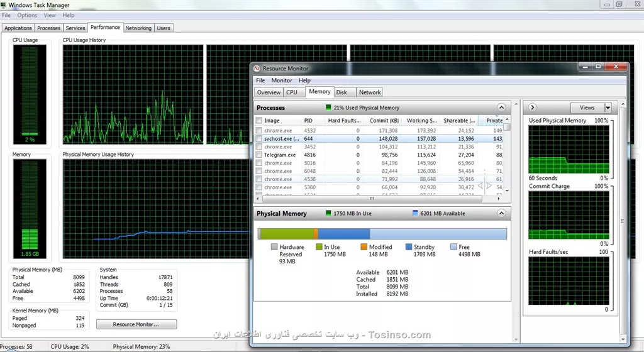Click green In Use indicator in Physical Memory header
644x352 pixels.
[x=328, y=213]
